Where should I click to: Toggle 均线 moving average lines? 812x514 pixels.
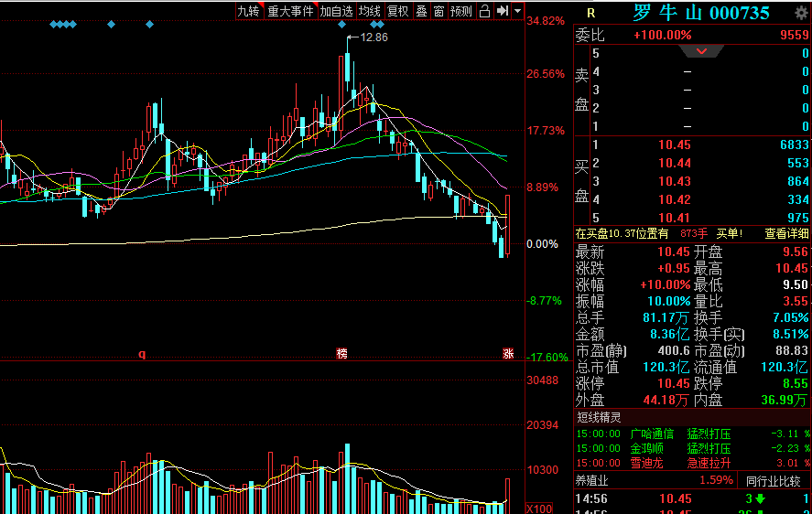click(x=370, y=11)
